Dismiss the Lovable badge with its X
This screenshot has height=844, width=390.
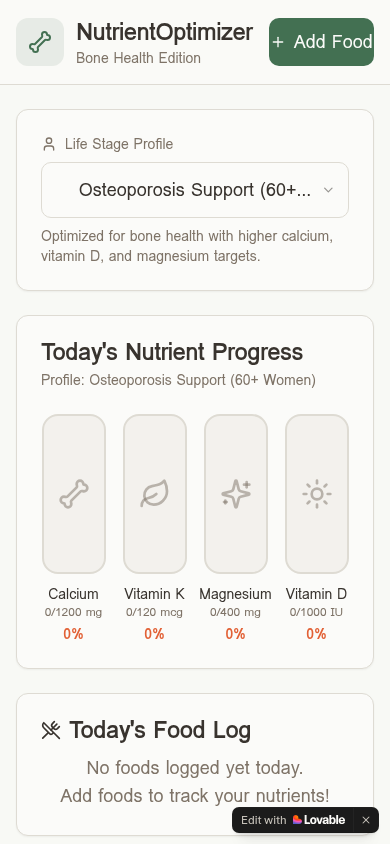366,820
